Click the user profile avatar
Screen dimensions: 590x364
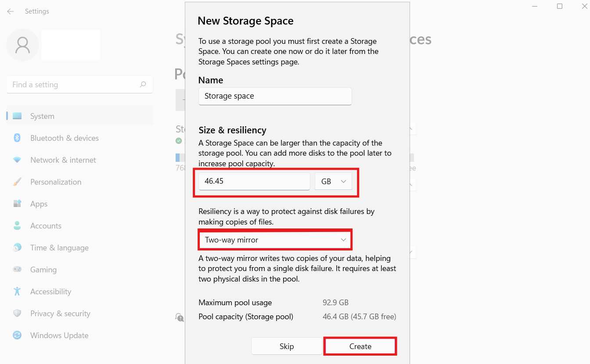pyautogui.click(x=22, y=45)
